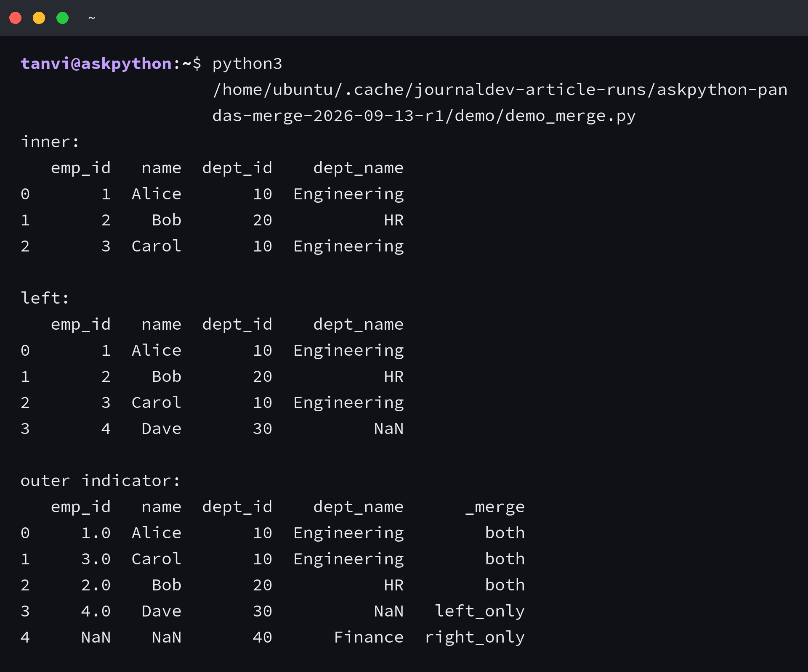Click 'Alice' in the outer indicator table
Viewport: 808px width, 672px height.
(157, 533)
